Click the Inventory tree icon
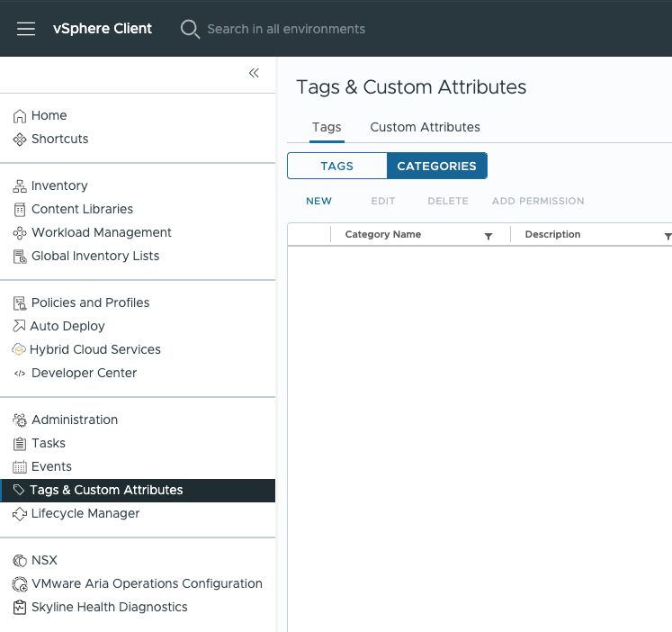Screen dimensions: 672x632 [x=20, y=186]
